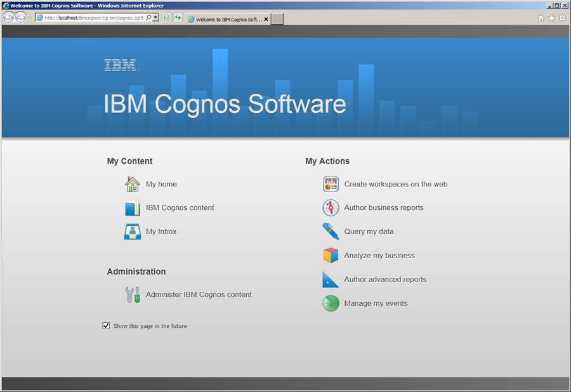Image resolution: width=571 pixels, height=392 pixels.
Task: Open the browser Home page icon
Action: pos(541,18)
